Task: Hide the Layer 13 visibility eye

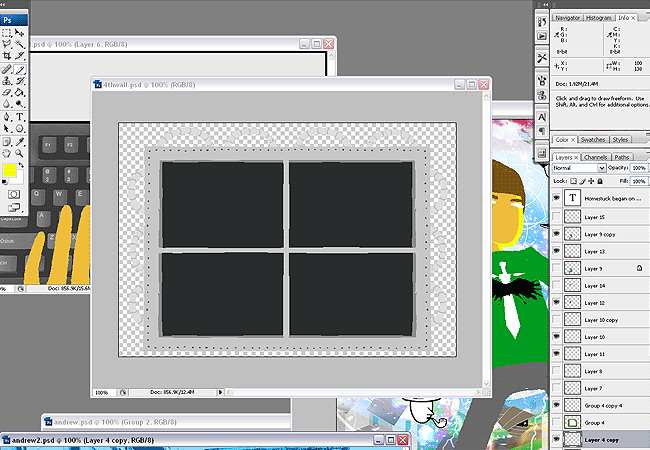Action: click(557, 252)
